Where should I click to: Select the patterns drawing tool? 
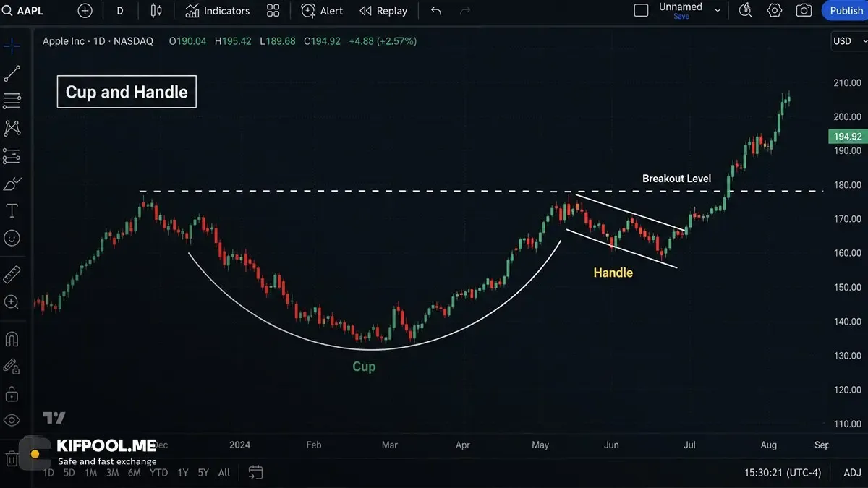point(12,128)
